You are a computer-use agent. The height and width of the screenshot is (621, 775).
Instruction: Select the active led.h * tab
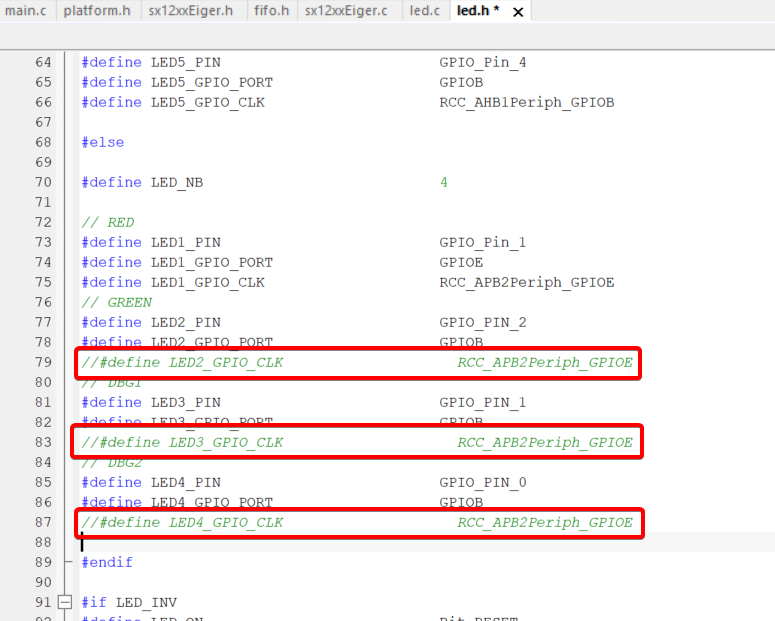coord(477,11)
